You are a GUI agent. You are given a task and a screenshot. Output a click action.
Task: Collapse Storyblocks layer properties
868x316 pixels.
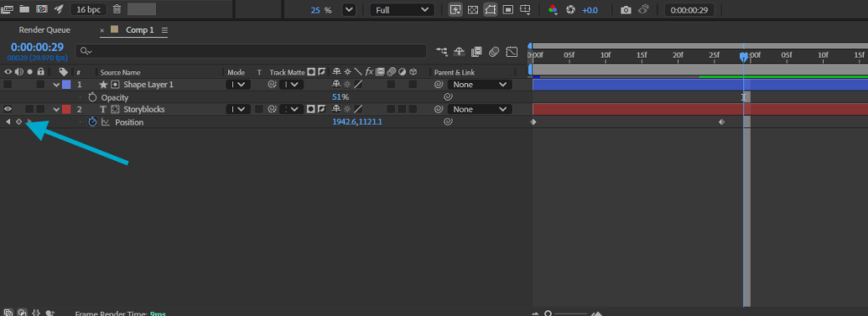pos(56,109)
